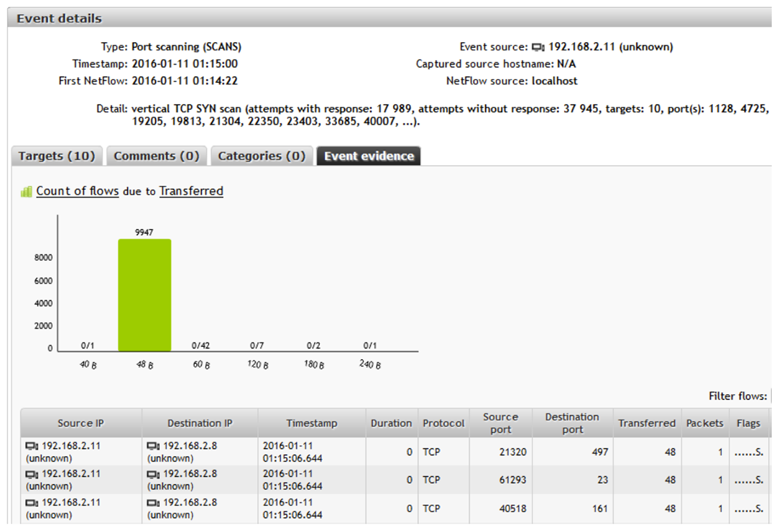Image resolution: width=777 pixels, height=532 pixels.
Task: Click NetFlow source value localhost
Action: (555, 81)
